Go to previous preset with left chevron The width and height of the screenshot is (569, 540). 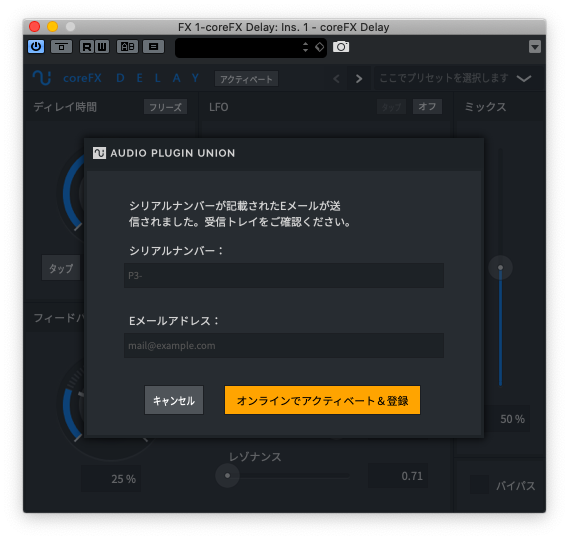(336, 78)
